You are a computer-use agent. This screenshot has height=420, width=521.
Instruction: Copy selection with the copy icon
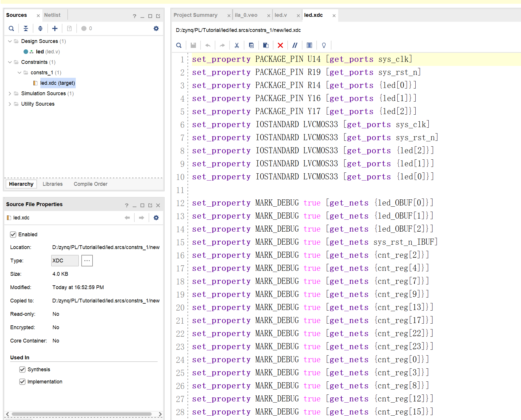[251, 45]
